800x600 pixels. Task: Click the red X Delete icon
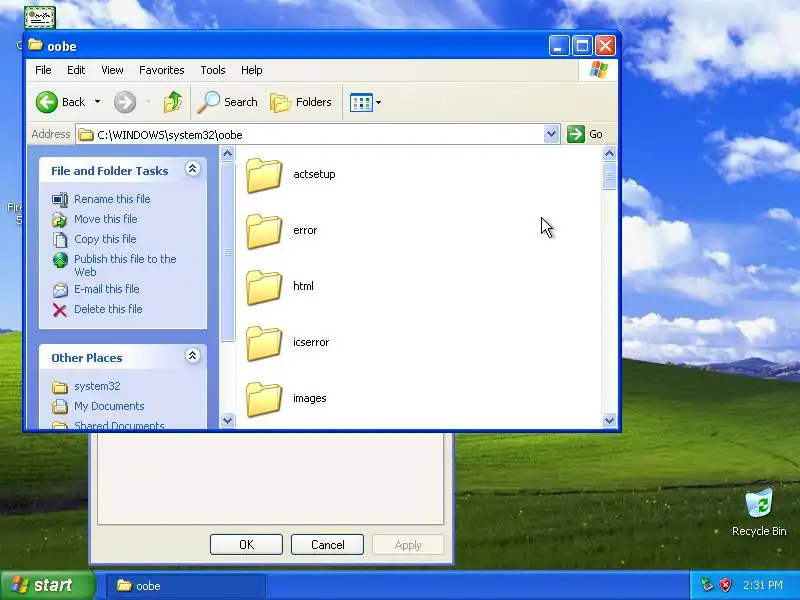click(x=60, y=310)
